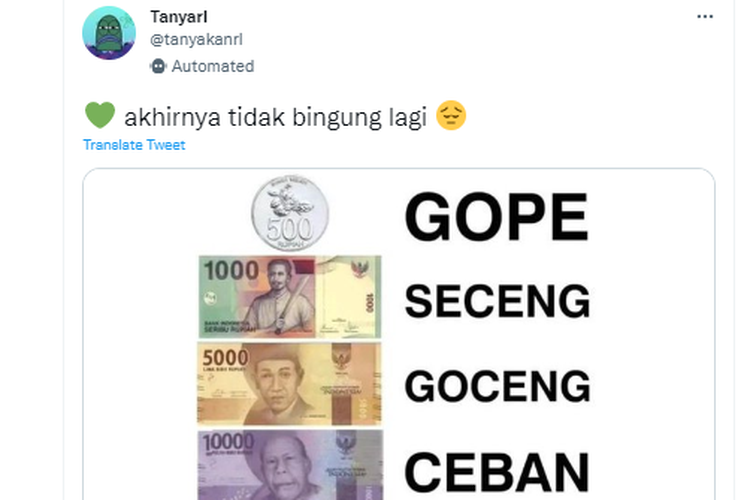Open the Tanyarl display name
Viewport: 750px width, 500px height.
click(178, 17)
